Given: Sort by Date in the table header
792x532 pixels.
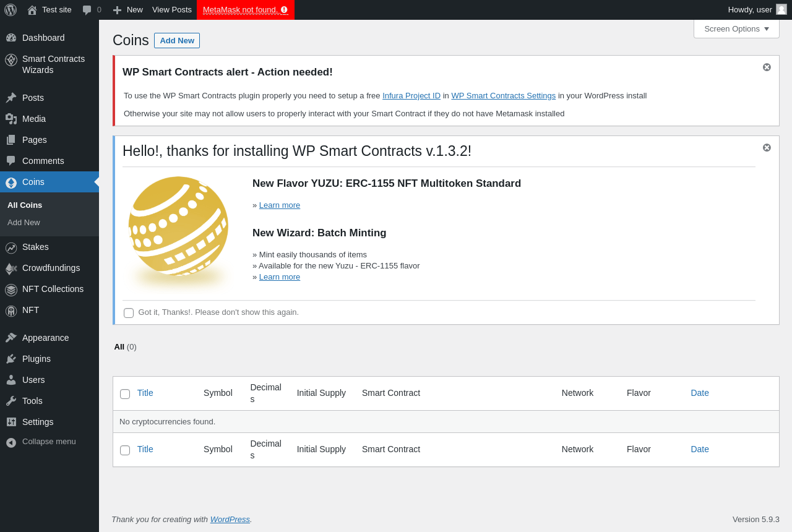Looking at the screenshot, I should (x=700, y=393).
